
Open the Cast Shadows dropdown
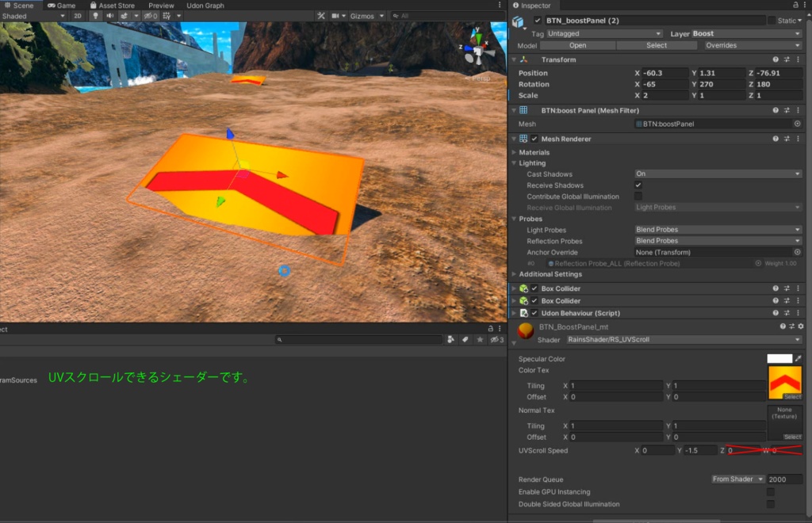718,174
